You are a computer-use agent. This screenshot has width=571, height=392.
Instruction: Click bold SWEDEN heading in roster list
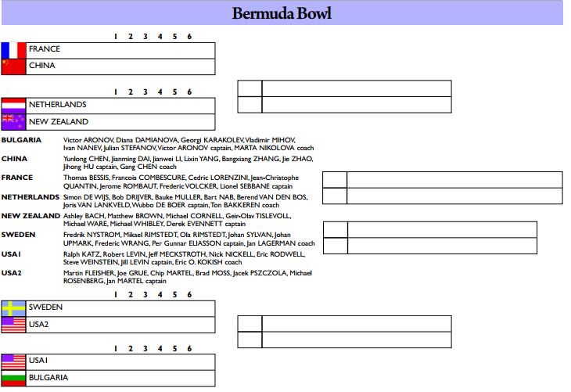(18, 235)
